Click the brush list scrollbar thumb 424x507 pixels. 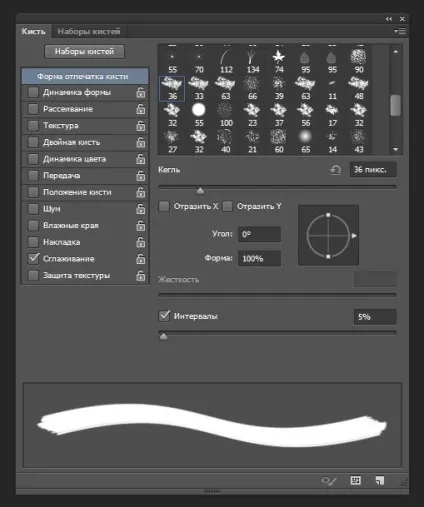click(396, 105)
